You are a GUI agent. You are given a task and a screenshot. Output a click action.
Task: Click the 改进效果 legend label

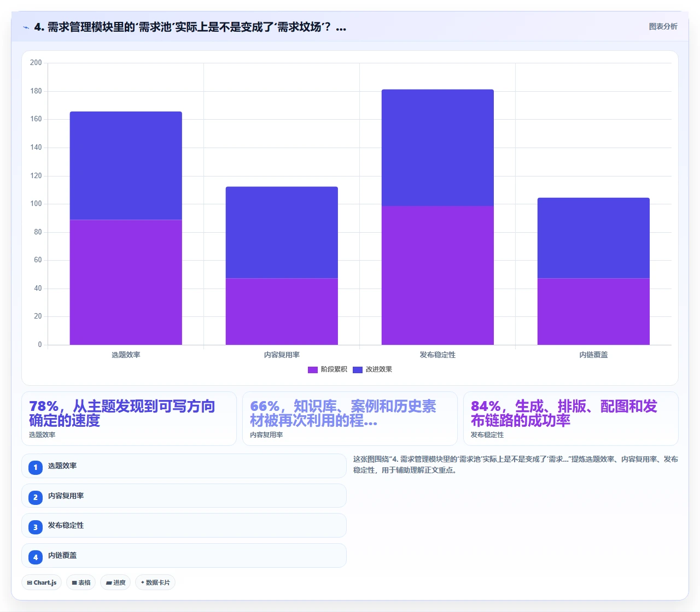click(378, 369)
